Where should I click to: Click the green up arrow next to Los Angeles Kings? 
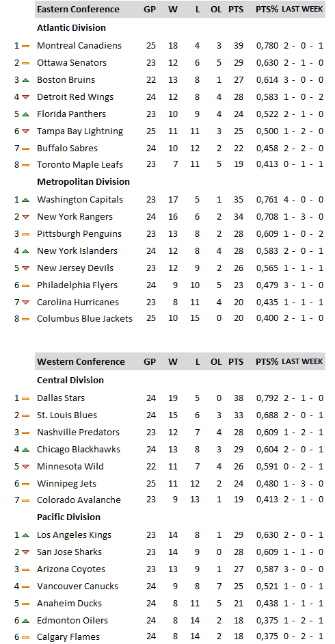(25, 535)
